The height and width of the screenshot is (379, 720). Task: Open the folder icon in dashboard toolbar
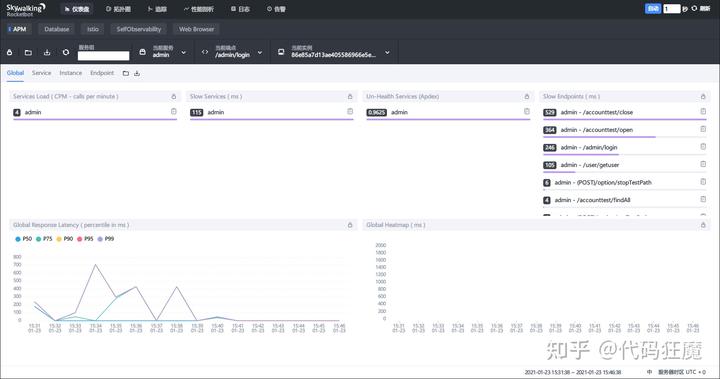tap(28, 52)
